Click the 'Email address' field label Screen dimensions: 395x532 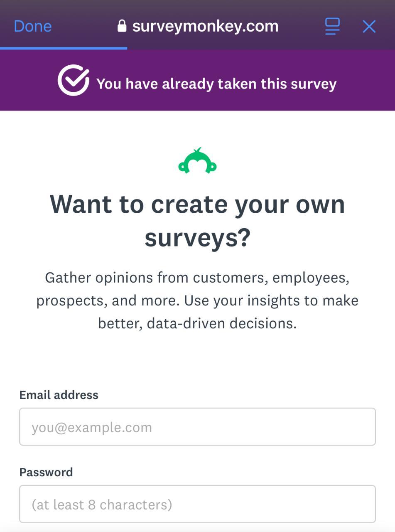(x=59, y=395)
